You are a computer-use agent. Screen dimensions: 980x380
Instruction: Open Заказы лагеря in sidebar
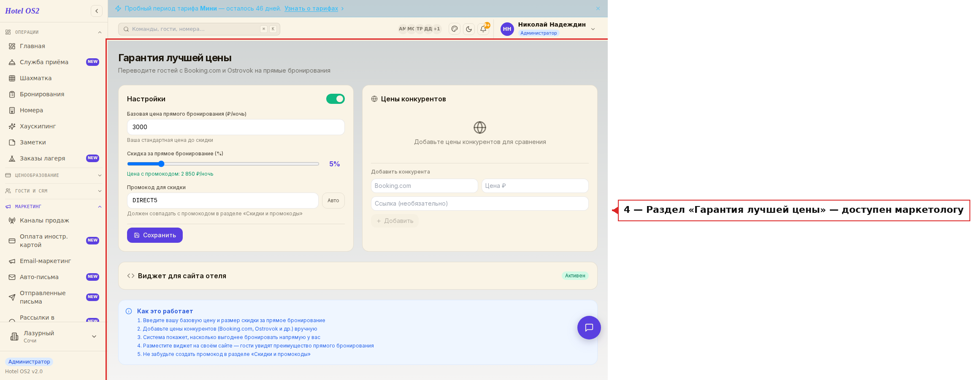(x=54, y=158)
